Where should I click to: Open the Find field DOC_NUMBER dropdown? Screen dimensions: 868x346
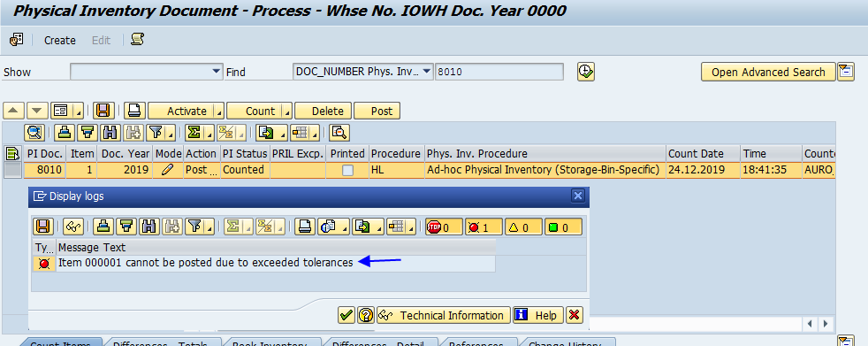click(x=427, y=72)
